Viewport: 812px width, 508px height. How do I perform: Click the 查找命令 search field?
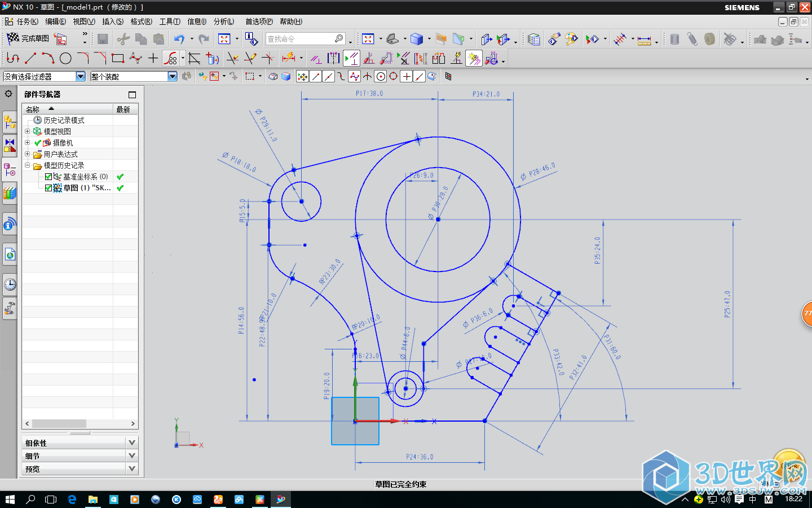(x=304, y=39)
